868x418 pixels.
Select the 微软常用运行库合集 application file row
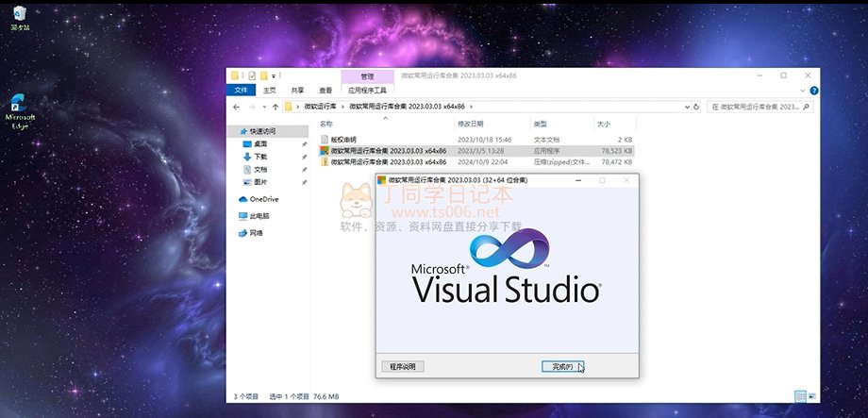[476, 151]
